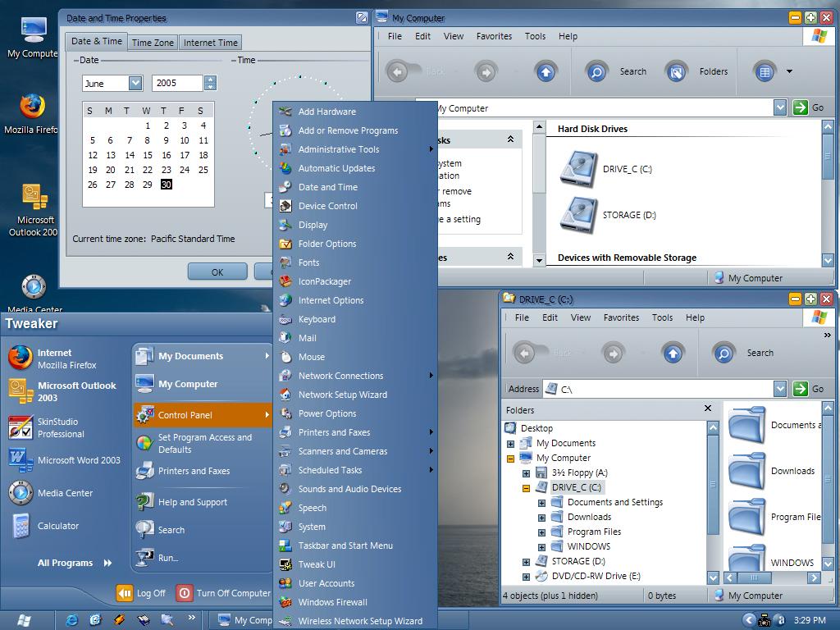Open the C:\ address bar dropdown
This screenshot has width=840, height=630.
point(779,389)
